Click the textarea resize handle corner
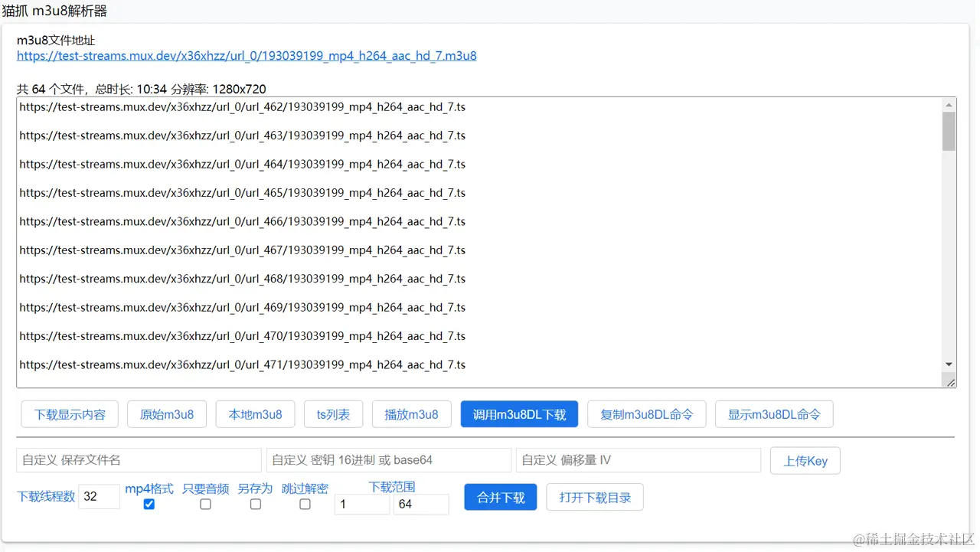This screenshot has height=552, width=980. pyautogui.click(x=950, y=382)
